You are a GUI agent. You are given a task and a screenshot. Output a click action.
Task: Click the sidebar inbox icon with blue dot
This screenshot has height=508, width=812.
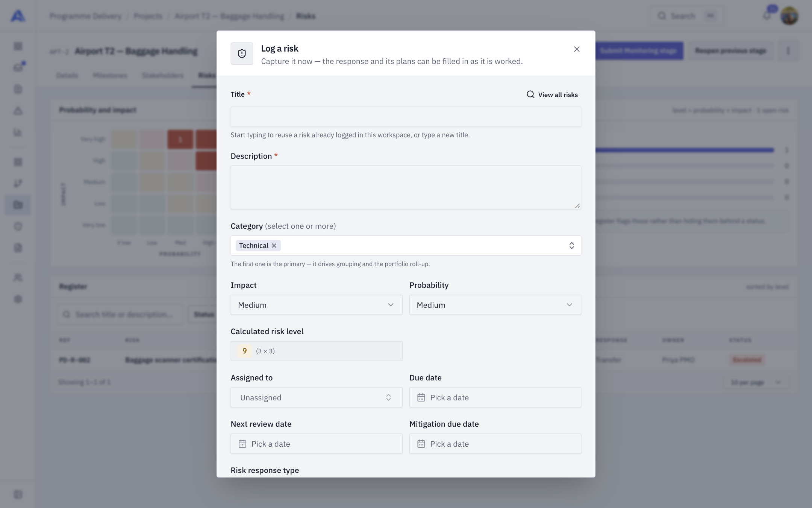click(x=18, y=67)
